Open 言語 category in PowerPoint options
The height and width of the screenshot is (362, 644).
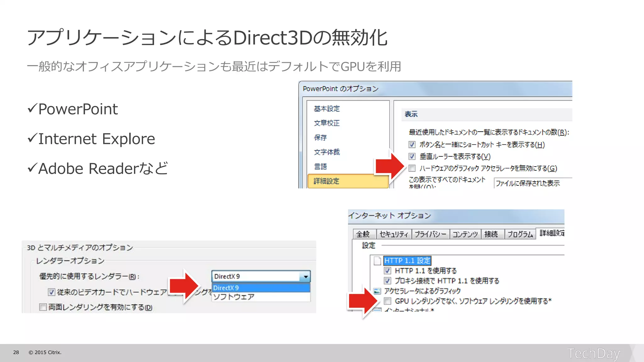[x=320, y=167]
